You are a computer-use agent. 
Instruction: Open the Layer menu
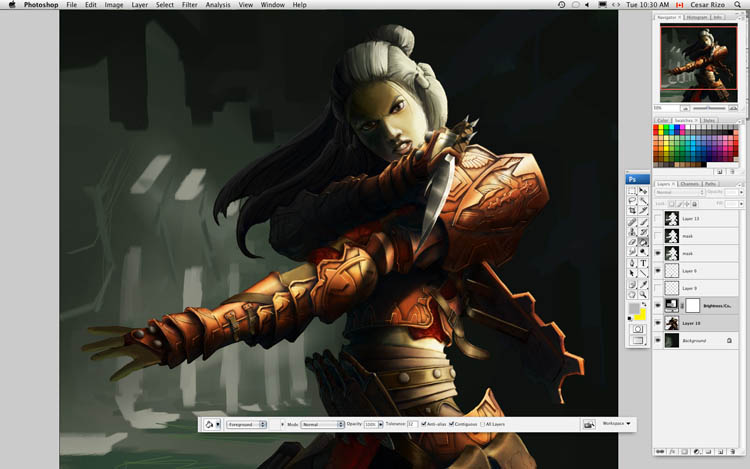pyautogui.click(x=139, y=5)
